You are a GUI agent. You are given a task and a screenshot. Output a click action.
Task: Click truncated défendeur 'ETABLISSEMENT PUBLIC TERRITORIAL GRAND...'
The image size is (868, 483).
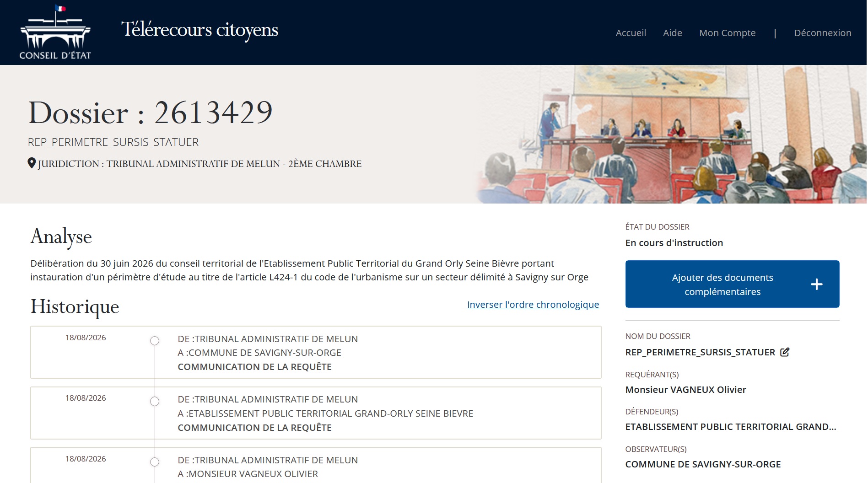[730, 427]
